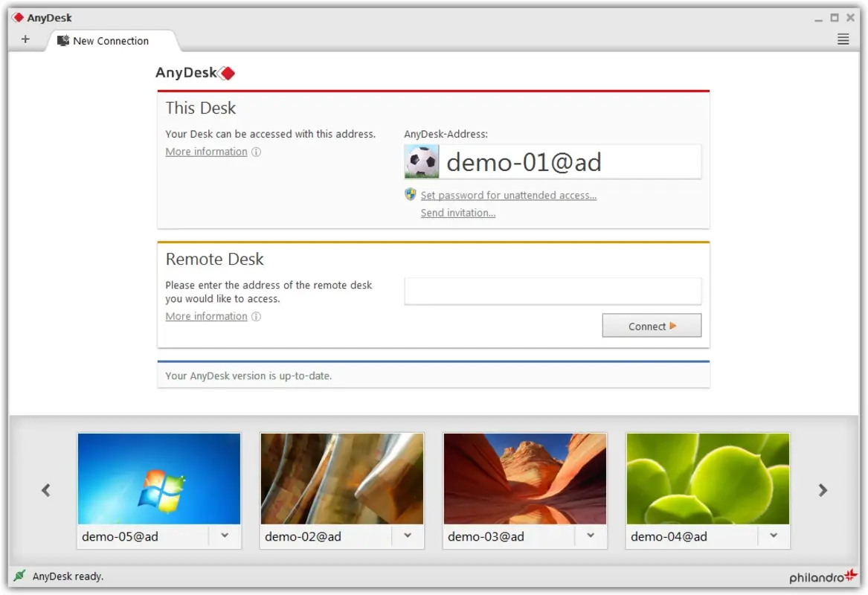Viewport: 868px width, 595px height.
Task: Click the soccer ball profile image
Action: pos(421,161)
